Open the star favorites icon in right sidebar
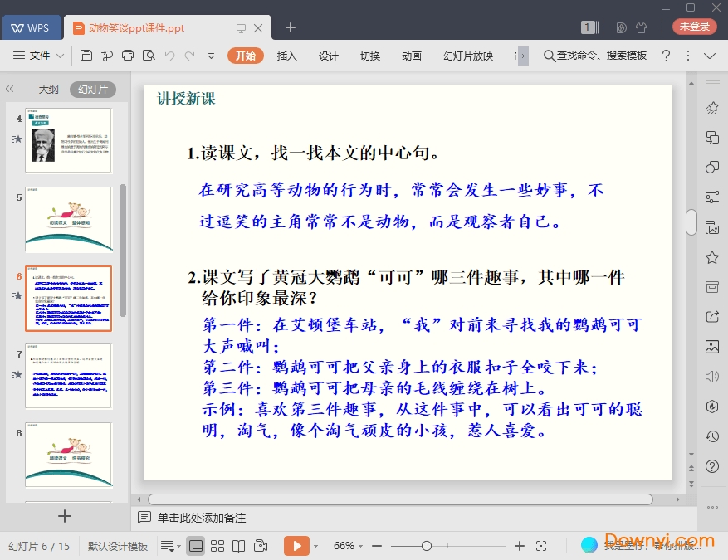 (x=711, y=257)
